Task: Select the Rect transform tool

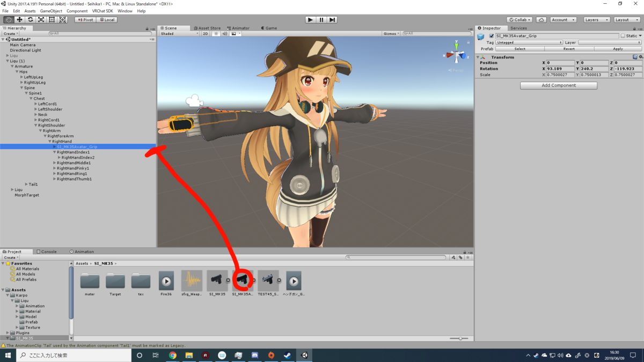Action: coord(52,20)
